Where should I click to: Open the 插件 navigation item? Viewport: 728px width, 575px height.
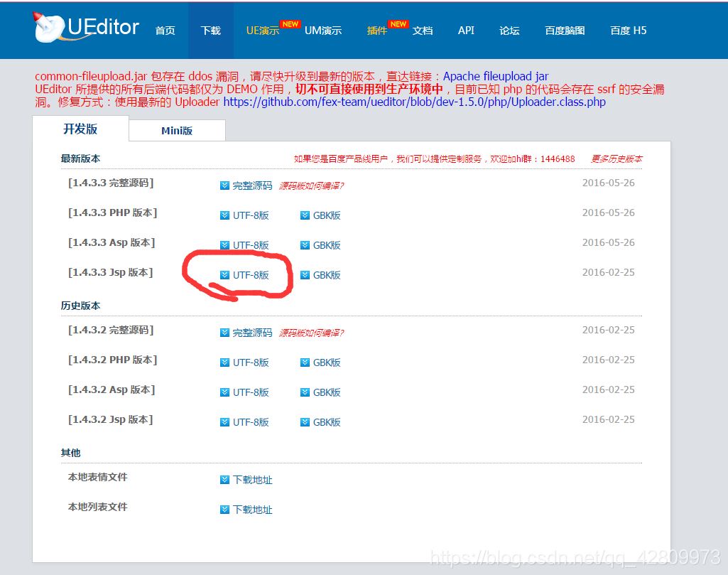[377, 31]
